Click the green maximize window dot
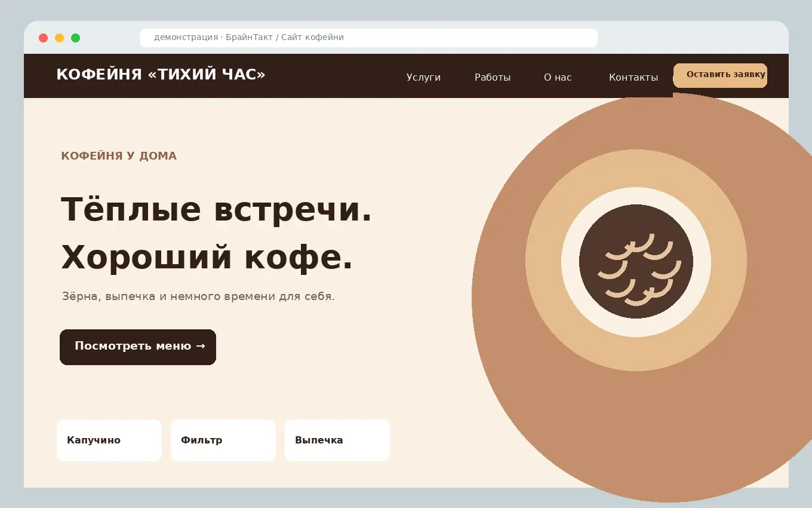Image resolution: width=812 pixels, height=508 pixels. [76, 38]
